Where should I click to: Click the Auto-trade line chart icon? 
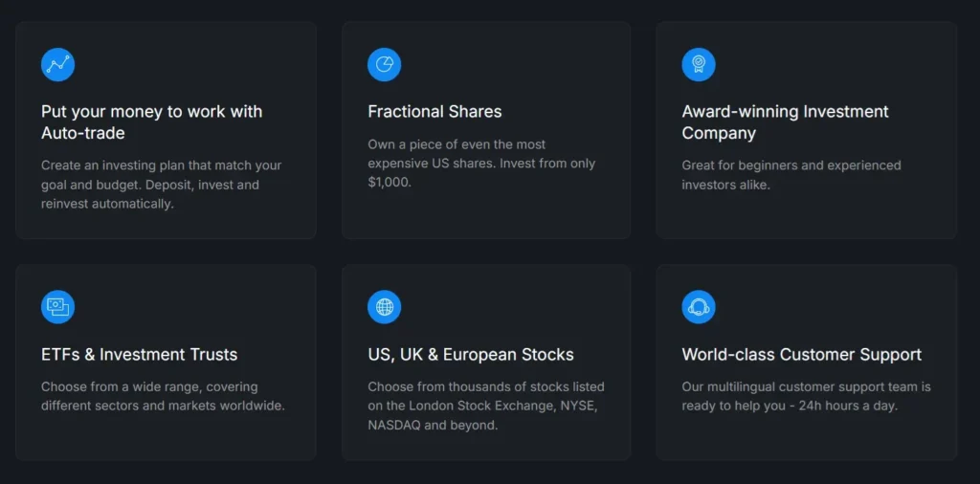click(57, 64)
